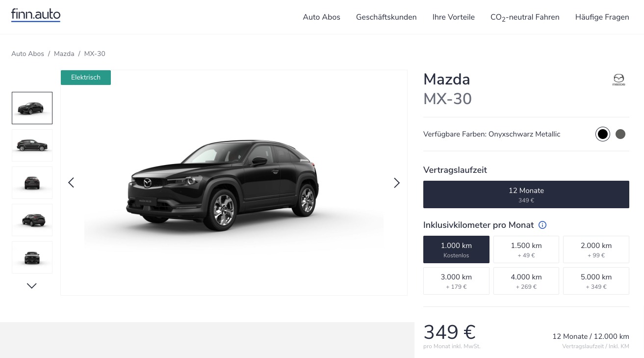This screenshot has height=358, width=644.
Task: Open Auto Abos in top navigation
Action: (321, 17)
